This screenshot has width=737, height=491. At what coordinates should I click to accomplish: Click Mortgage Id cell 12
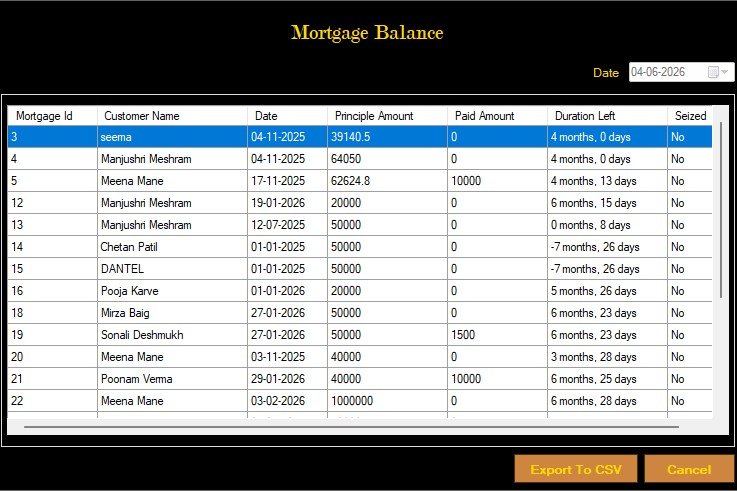pyautogui.click(x=52, y=203)
